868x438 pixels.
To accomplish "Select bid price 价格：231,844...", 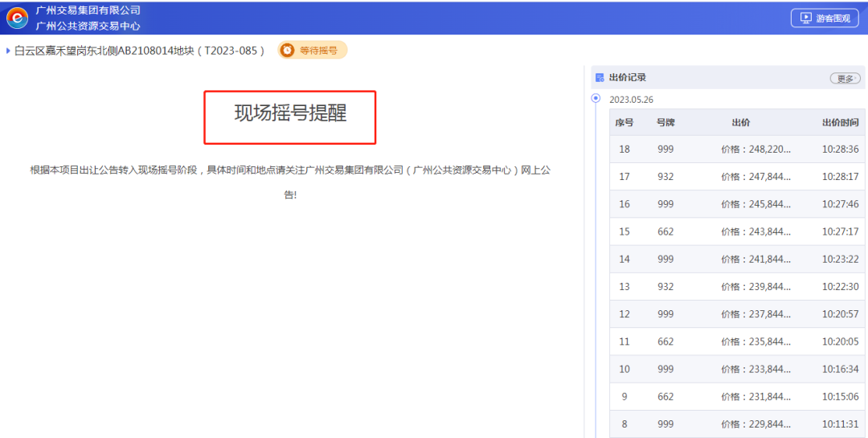I will click(755, 397).
